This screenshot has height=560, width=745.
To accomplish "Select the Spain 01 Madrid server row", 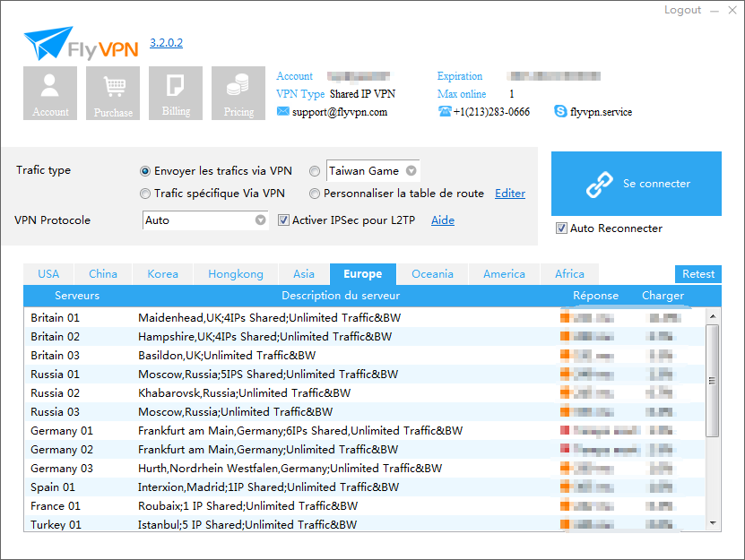I will pos(364,487).
